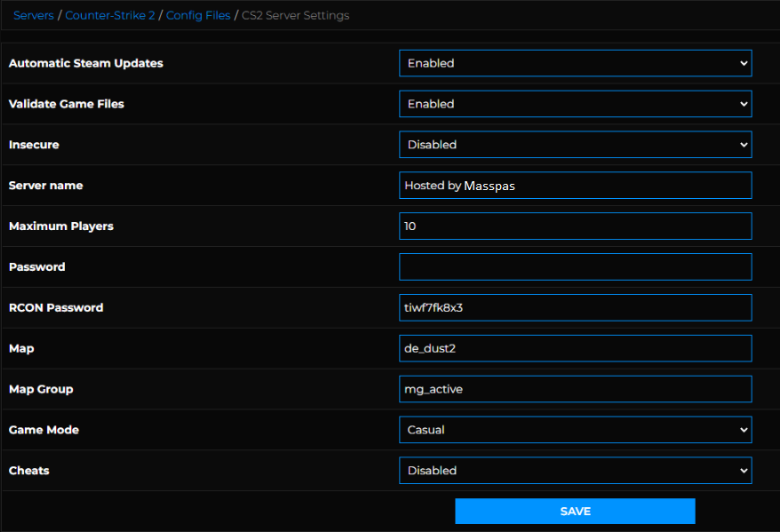
Task: Expand the Automatic Steam Updates dropdown
Action: (x=575, y=63)
